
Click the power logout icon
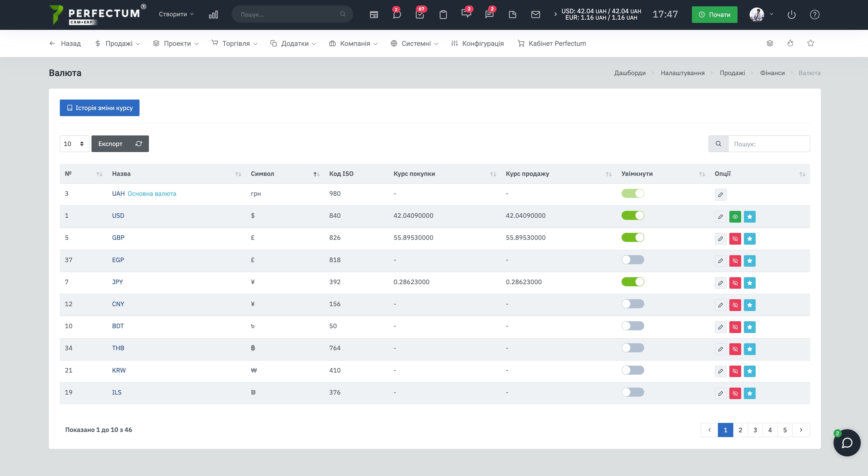792,14
